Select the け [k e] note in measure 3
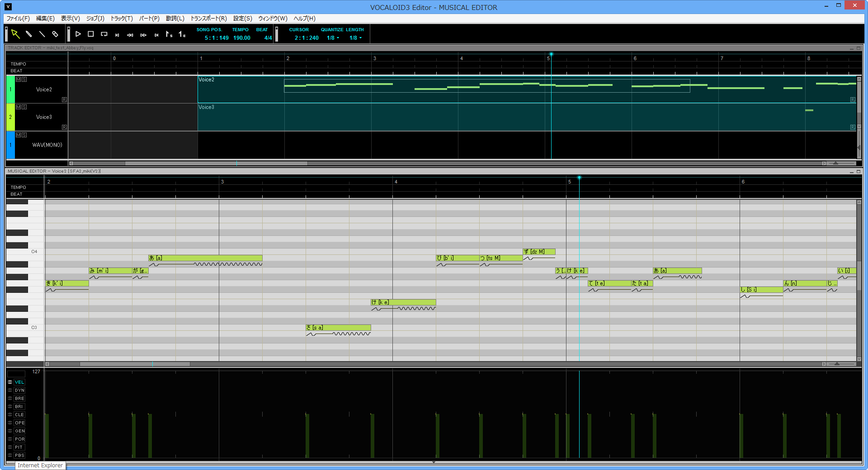Image resolution: width=868 pixels, height=470 pixels. click(403, 302)
